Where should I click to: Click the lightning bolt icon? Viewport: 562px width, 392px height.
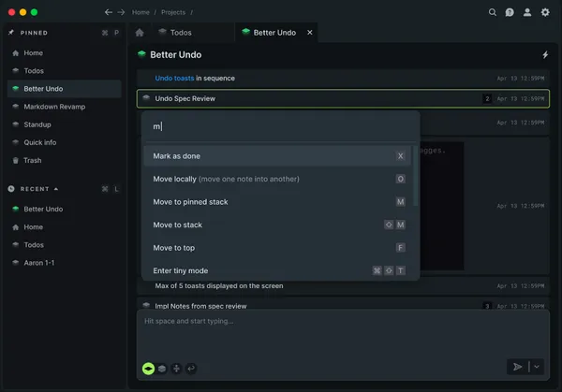(545, 55)
